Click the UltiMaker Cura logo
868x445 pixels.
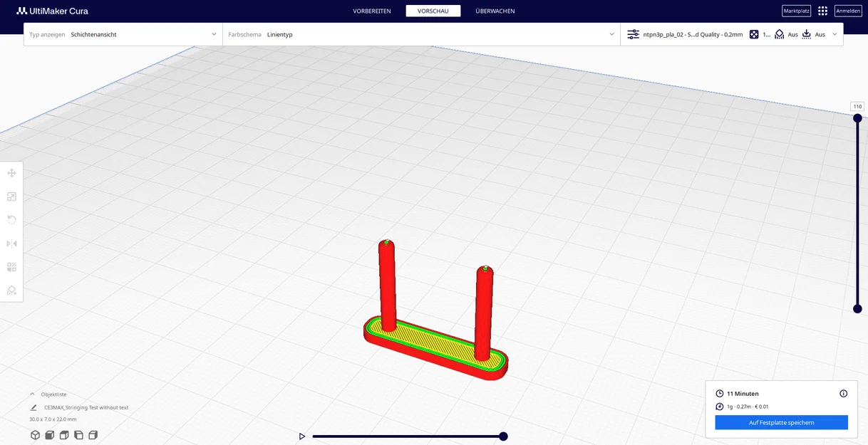pos(53,11)
